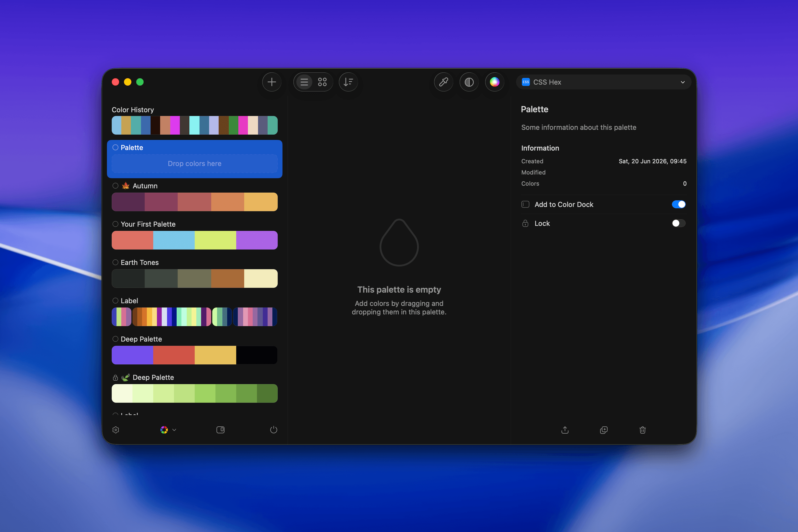Turn off the Add to Color Dock switch

pos(679,204)
